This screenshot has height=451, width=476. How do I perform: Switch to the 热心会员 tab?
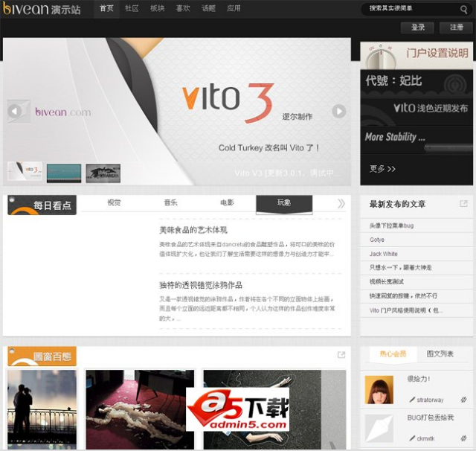pos(393,354)
